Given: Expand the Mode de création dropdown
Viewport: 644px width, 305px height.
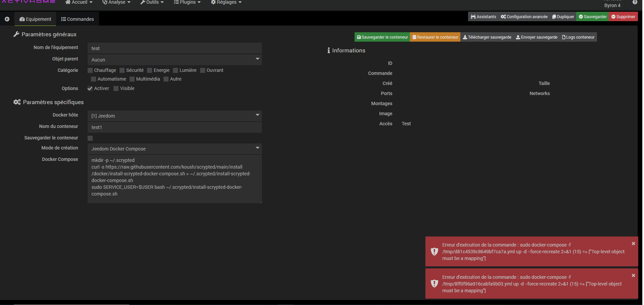Looking at the screenshot, I should pos(175,149).
